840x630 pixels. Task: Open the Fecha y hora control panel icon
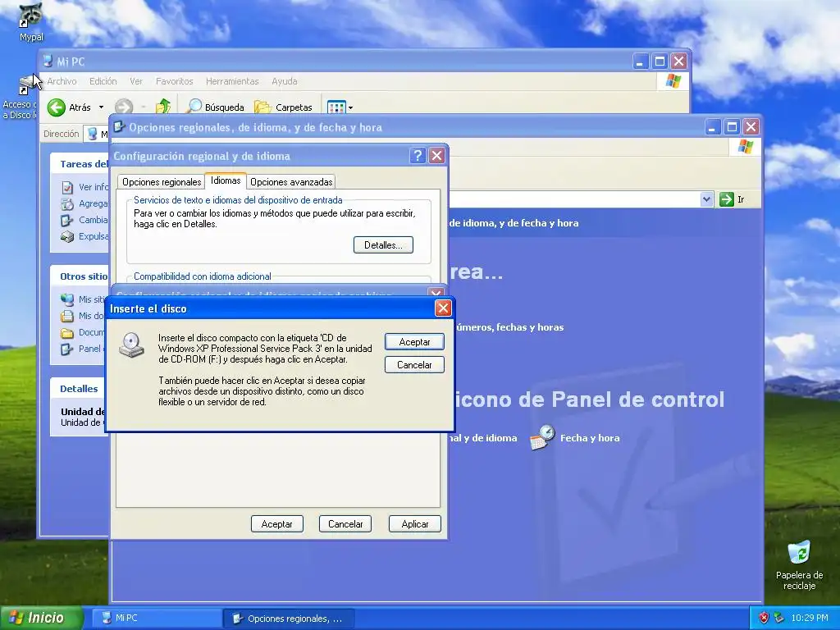542,438
